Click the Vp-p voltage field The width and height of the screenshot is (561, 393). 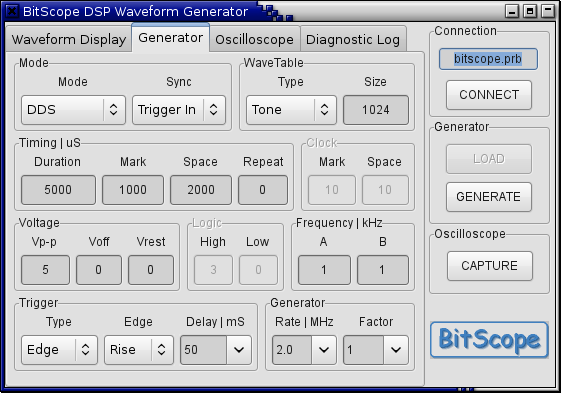45,270
